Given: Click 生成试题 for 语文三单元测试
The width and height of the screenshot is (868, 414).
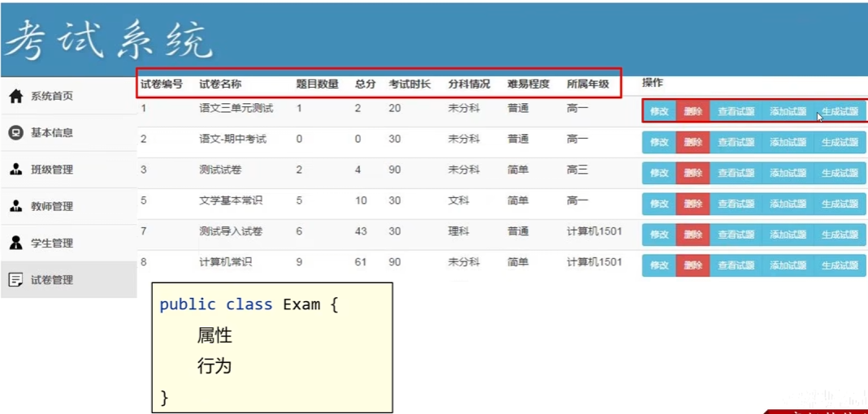Looking at the screenshot, I should click(x=840, y=111).
